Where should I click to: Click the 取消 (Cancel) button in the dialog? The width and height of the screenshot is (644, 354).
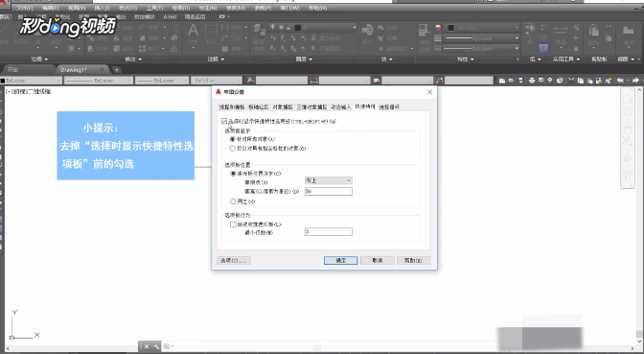[x=378, y=260]
